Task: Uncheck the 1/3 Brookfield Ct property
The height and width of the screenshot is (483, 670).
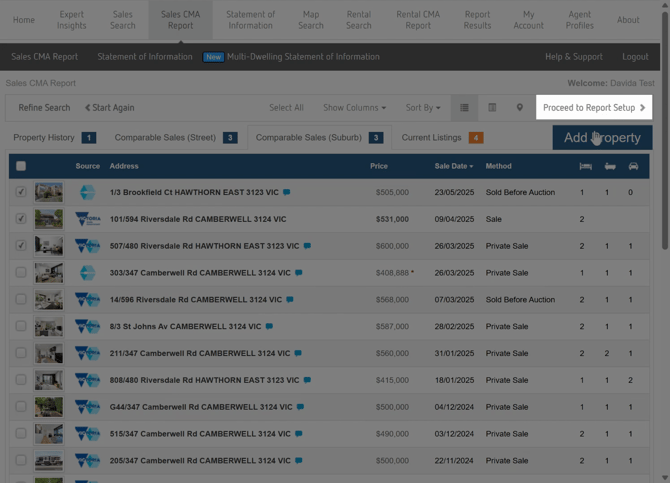Action: [x=21, y=192]
